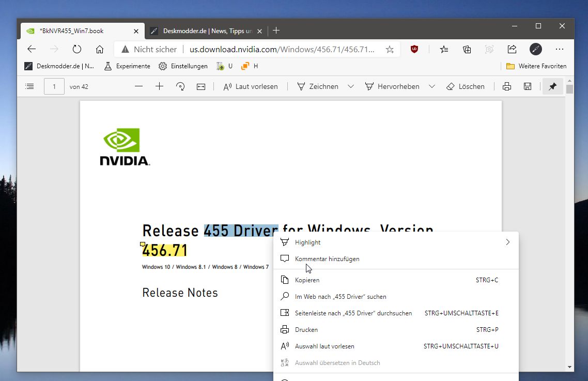The width and height of the screenshot is (588, 381).
Task: Close the Deskmodder.de tab
Action: [x=259, y=31]
